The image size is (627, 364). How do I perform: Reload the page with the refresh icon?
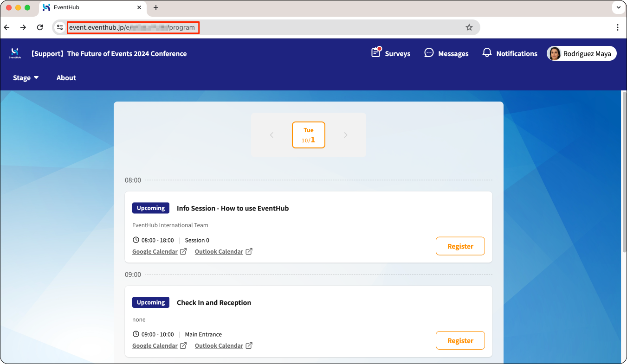tap(40, 27)
